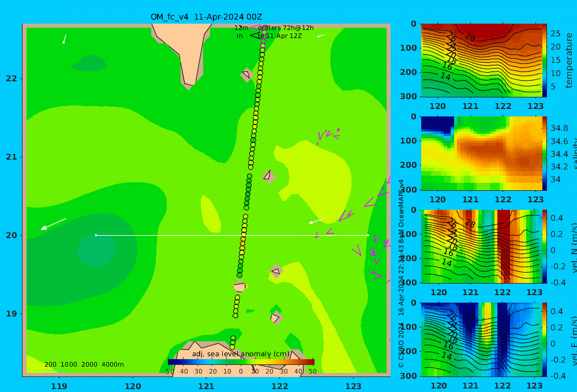Click the 28 contour label in temperature panel
This screenshot has height=392, width=577.
[x=470, y=37]
